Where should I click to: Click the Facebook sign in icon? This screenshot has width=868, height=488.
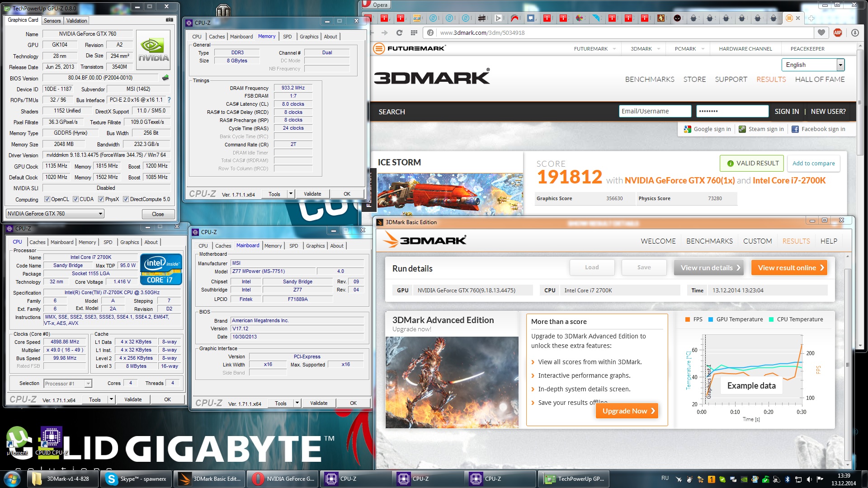(795, 129)
